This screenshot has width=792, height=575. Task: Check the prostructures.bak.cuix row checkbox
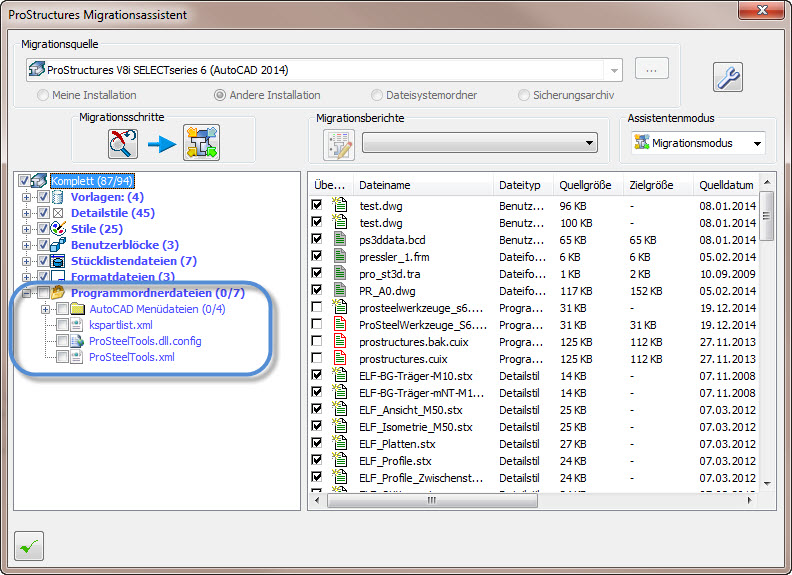(x=317, y=341)
